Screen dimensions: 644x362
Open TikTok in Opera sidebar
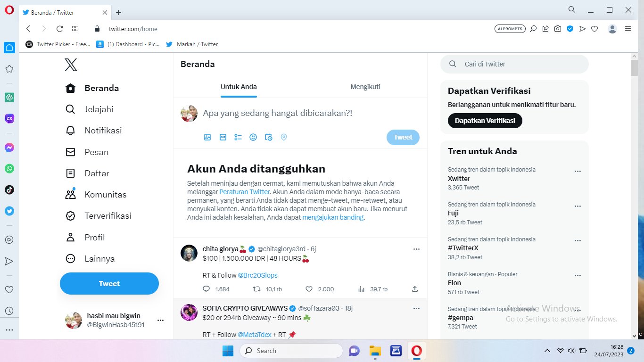pyautogui.click(x=9, y=190)
